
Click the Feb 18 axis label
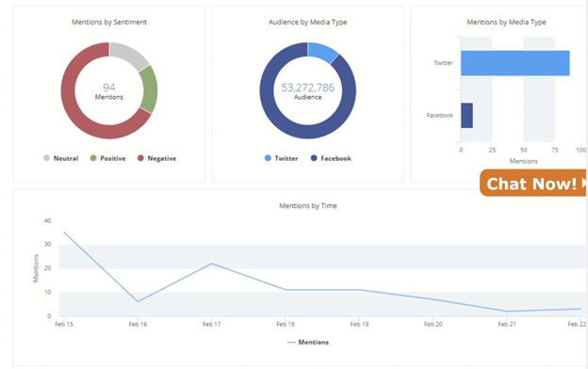286,324
